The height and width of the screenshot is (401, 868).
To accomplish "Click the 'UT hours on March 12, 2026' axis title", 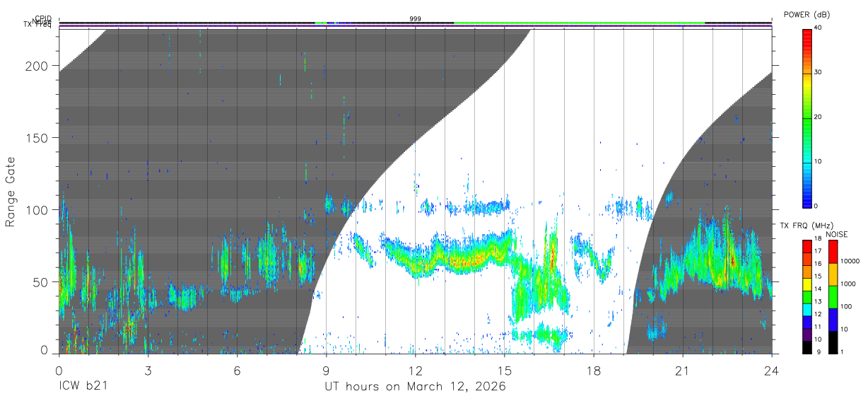I will pyautogui.click(x=415, y=387).
